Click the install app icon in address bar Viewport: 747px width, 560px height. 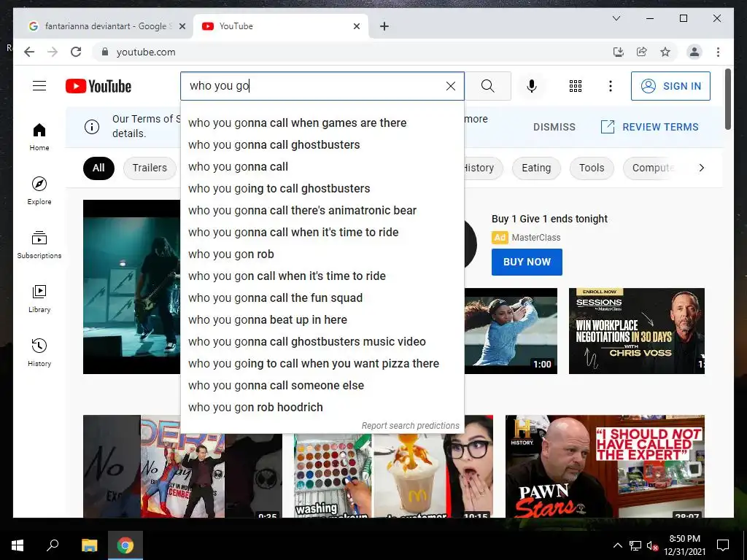coord(619,52)
